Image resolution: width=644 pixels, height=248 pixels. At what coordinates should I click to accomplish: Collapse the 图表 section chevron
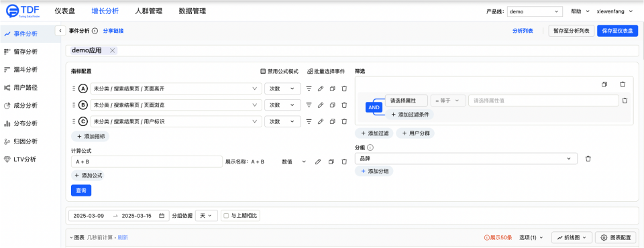click(71, 237)
